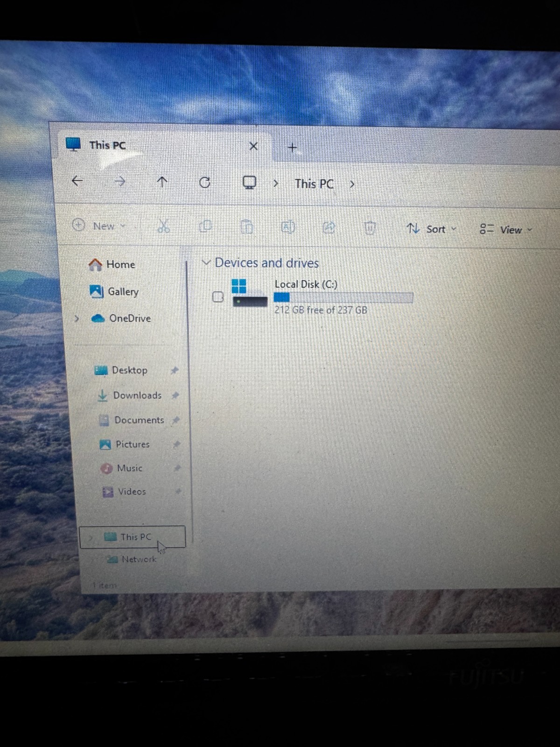Tick the Local Disk (C:) checkbox
The width and height of the screenshot is (560, 747).
(x=218, y=297)
